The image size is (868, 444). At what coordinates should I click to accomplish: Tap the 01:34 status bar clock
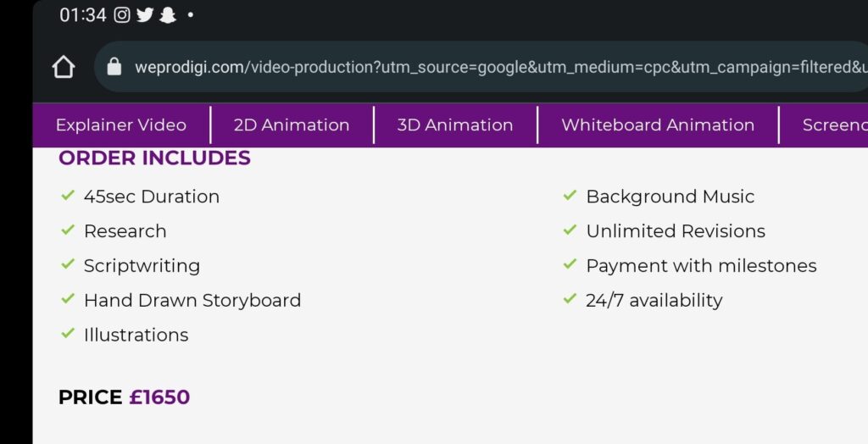tap(82, 15)
